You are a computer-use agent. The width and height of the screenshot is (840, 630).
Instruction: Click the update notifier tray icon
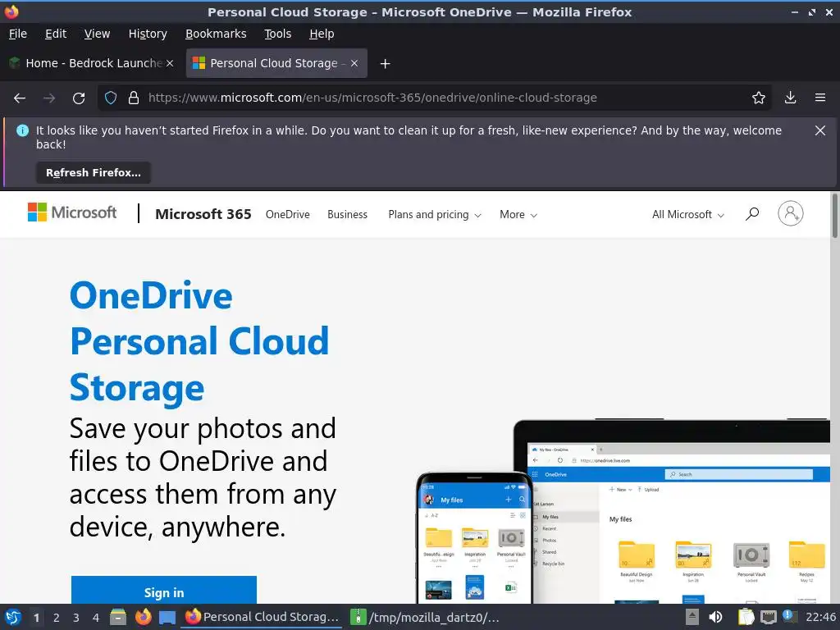point(790,616)
